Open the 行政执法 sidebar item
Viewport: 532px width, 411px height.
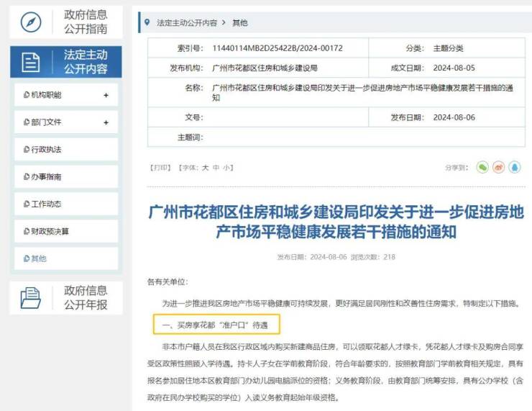click(x=66, y=150)
